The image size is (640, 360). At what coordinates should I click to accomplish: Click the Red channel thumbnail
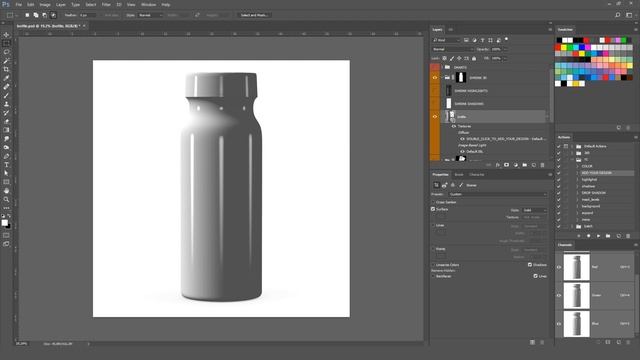tap(576, 267)
